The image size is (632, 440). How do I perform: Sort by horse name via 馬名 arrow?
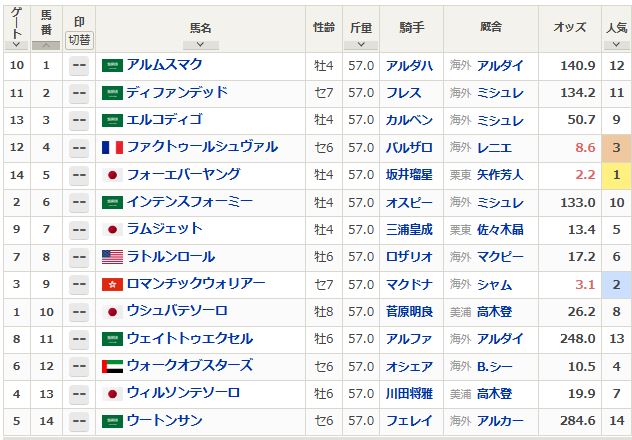200,45
